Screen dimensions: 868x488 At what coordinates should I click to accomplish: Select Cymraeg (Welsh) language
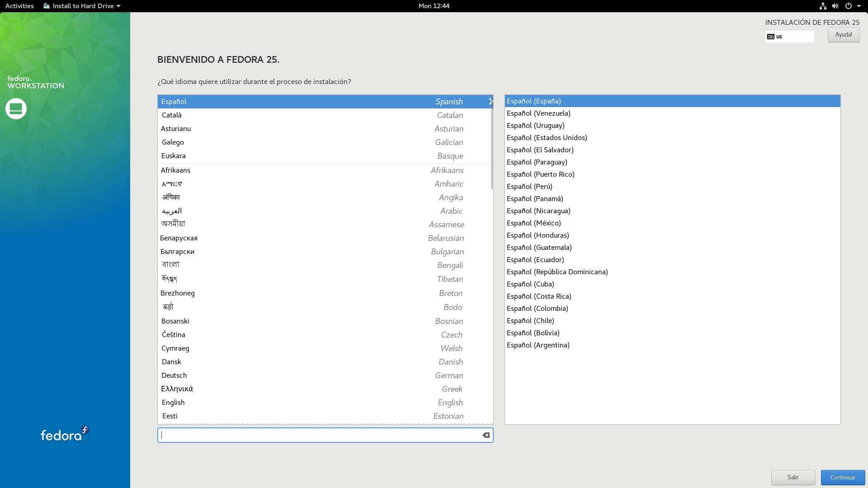point(325,348)
